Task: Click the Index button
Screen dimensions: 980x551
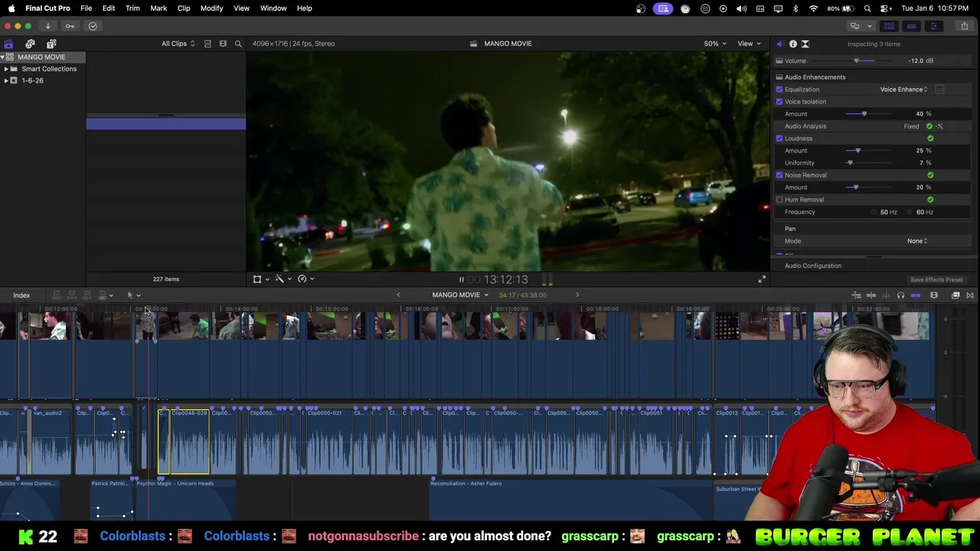Action: (21, 295)
